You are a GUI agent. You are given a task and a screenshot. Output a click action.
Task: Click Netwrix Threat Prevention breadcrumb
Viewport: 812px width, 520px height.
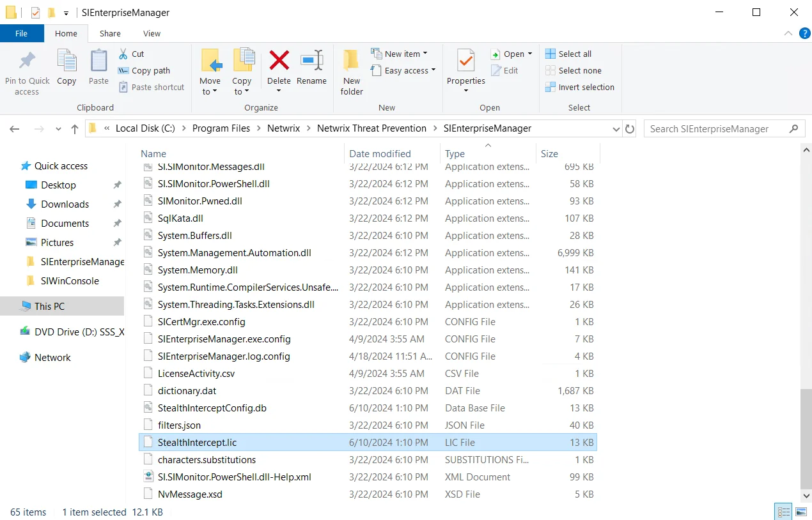coord(371,128)
